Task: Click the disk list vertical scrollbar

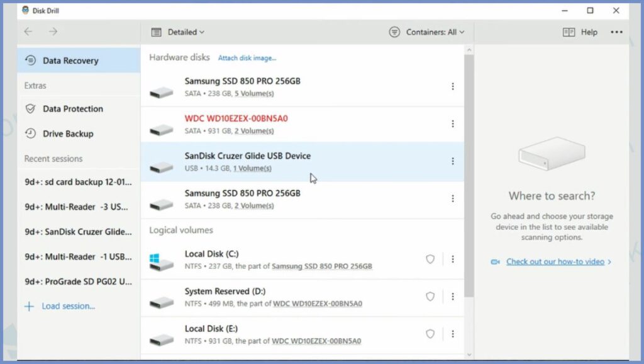Action: click(469, 176)
